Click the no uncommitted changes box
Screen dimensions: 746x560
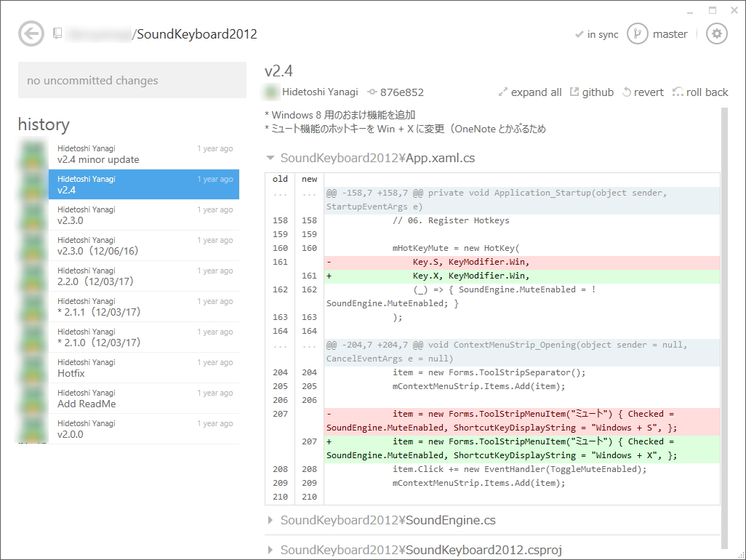pos(132,80)
